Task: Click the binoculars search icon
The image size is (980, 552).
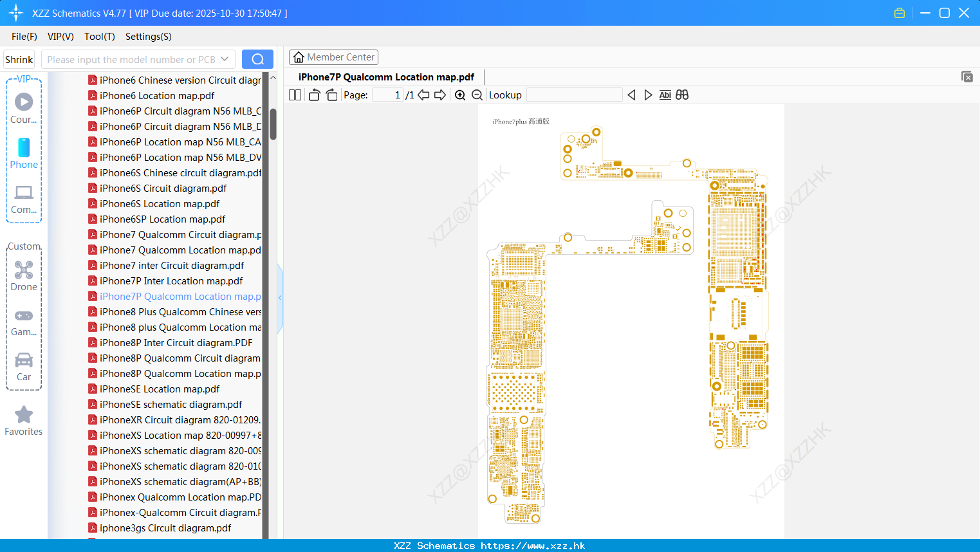Action: 682,95
